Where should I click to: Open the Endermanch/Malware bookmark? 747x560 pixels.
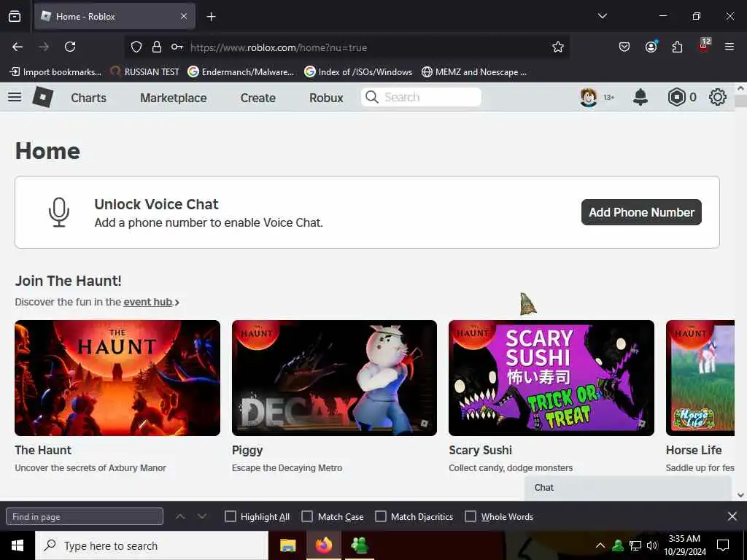(241, 72)
